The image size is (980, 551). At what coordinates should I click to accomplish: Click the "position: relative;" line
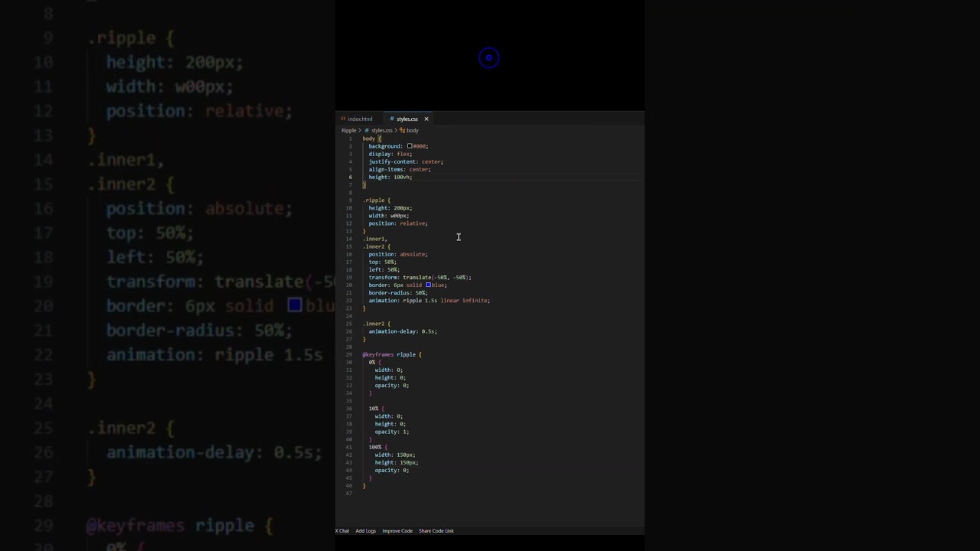click(x=398, y=223)
